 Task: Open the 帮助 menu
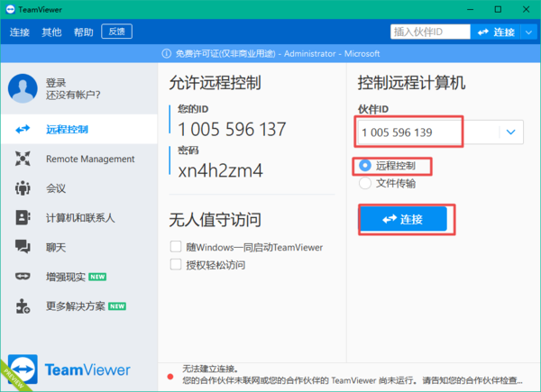84,32
